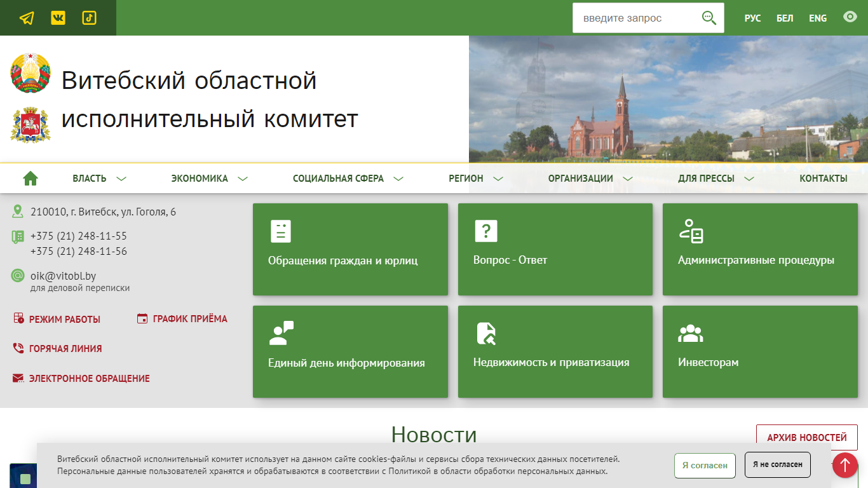Open the Регион menu item
The image size is (868, 488).
point(466,179)
